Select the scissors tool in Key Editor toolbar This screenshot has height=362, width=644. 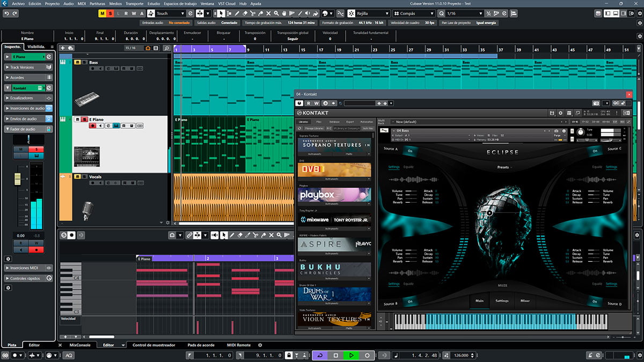point(256,235)
